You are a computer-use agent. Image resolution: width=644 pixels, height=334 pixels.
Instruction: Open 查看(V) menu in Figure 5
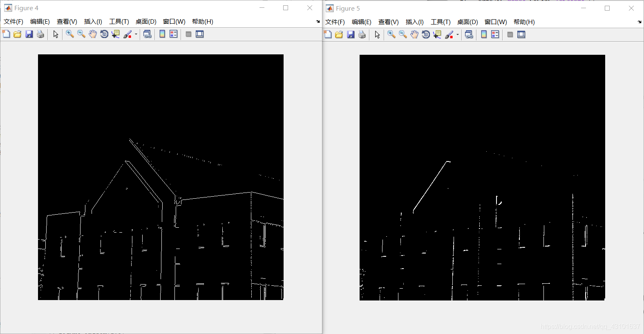389,22
